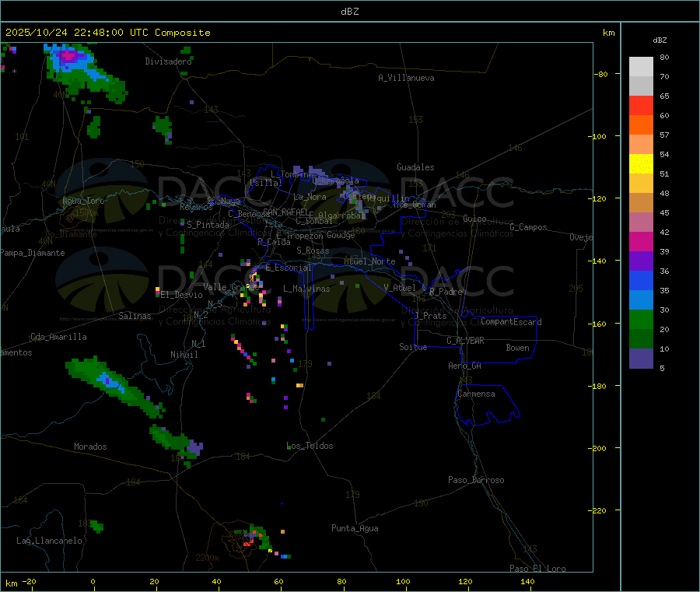
Task: Click the timestamp 2025/10/24 22:48:00 UTC Composite
Action: 107,33
